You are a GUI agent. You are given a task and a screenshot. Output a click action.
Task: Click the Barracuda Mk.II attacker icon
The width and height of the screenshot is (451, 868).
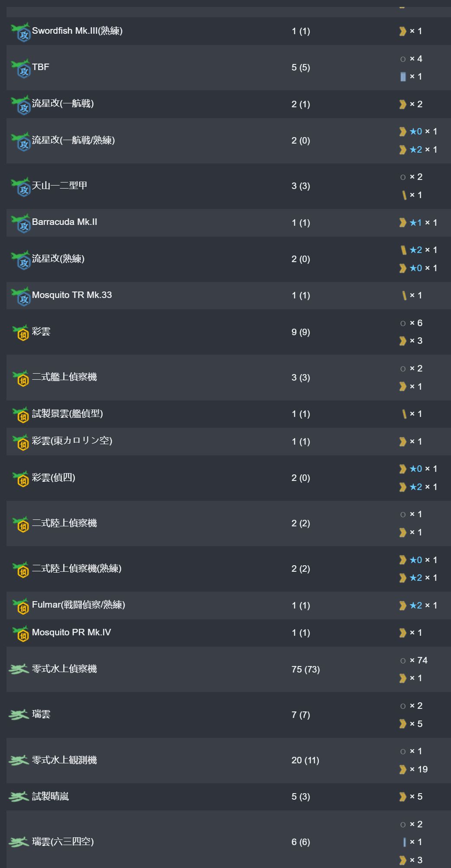point(20,223)
